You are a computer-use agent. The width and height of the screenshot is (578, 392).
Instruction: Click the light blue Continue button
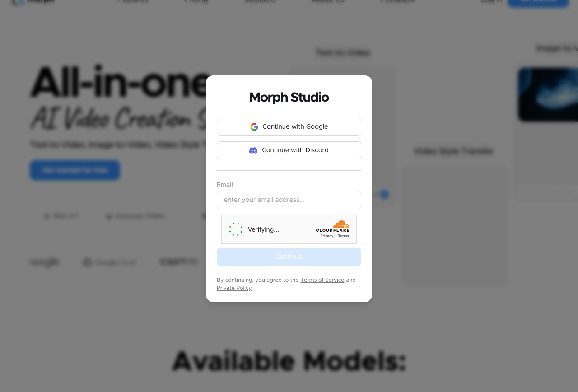point(289,257)
